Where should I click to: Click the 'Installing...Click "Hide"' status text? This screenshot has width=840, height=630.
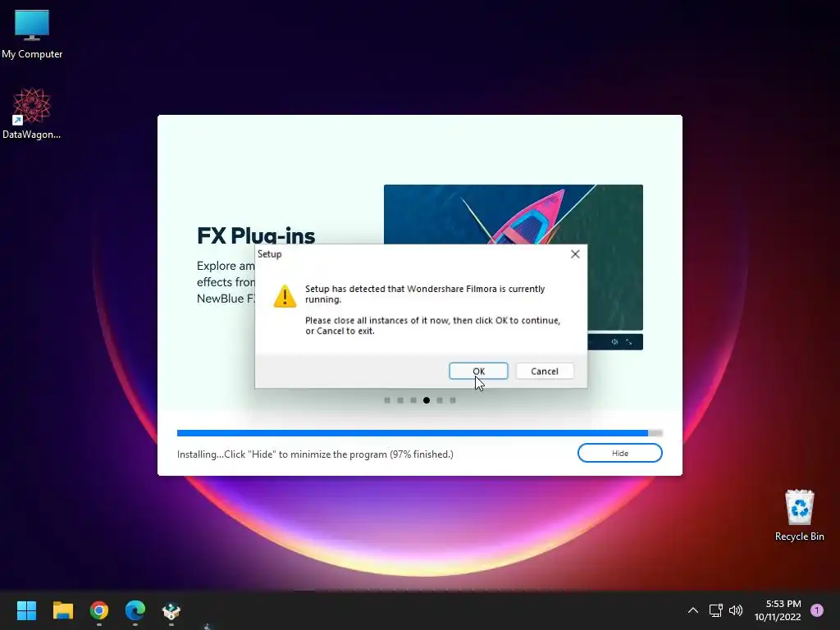pyautogui.click(x=315, y=454)
